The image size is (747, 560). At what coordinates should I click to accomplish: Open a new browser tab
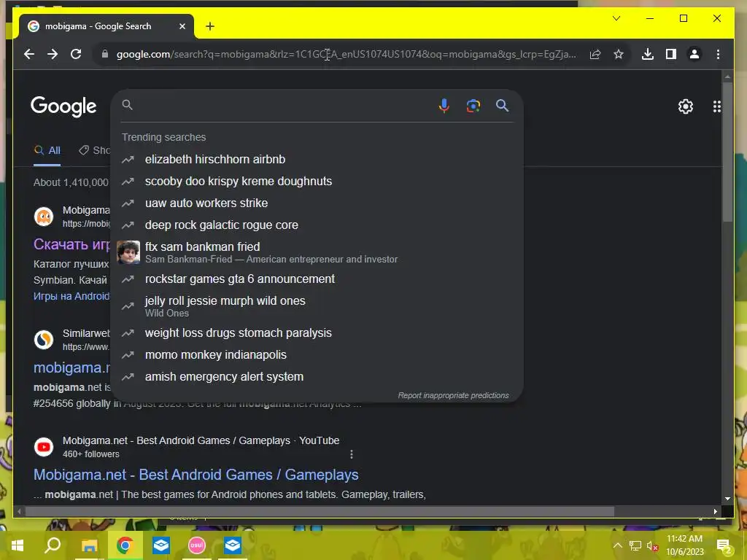[209, 26]
